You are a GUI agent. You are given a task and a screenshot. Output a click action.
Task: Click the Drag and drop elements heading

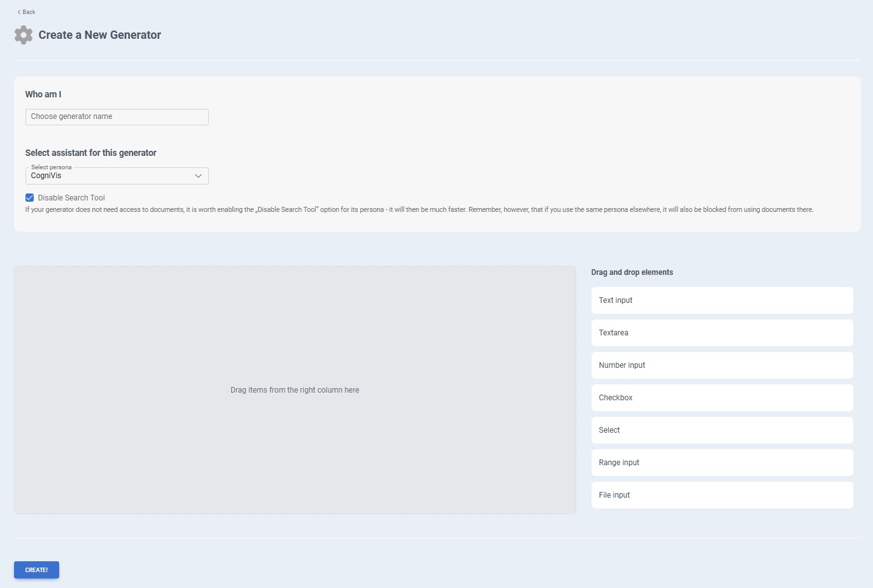(x=632, y=272)
